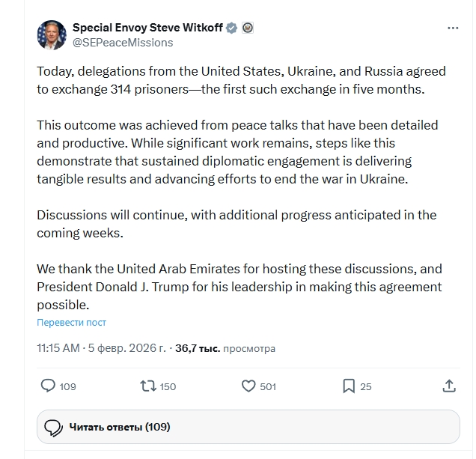This screenshot has width=476, height=459.
Task: Click the reply speech bubble icon
Action: [x=48, y=386]
